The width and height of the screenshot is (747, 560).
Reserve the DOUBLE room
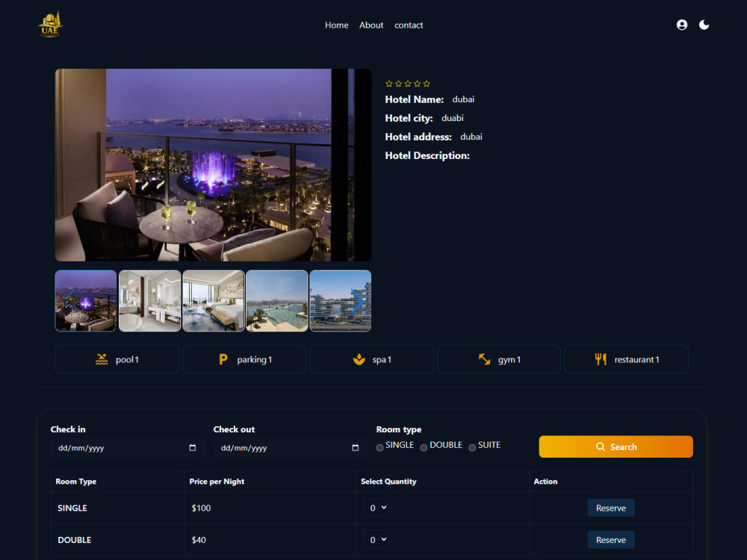click(x=611, y=540)
